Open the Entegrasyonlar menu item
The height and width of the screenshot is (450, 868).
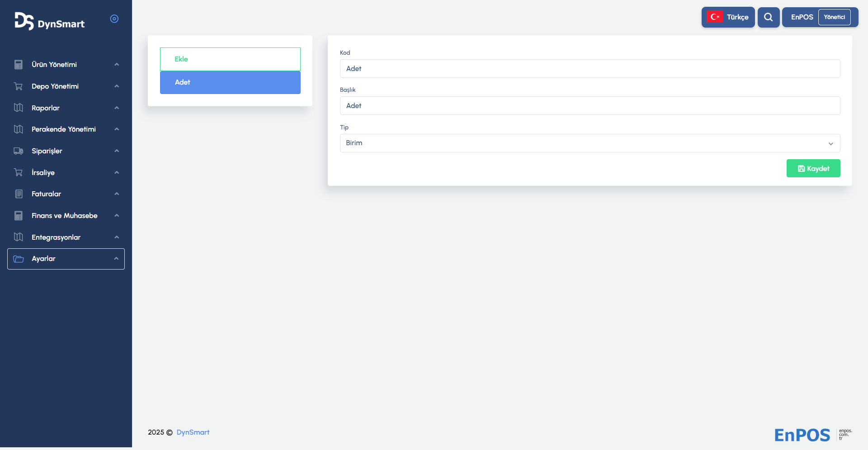56,237
